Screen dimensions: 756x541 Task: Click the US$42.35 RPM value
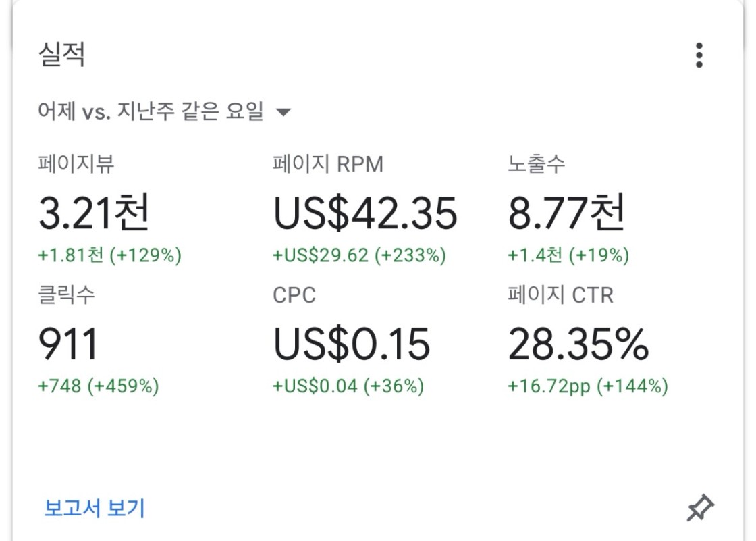(x=365, y=213)
